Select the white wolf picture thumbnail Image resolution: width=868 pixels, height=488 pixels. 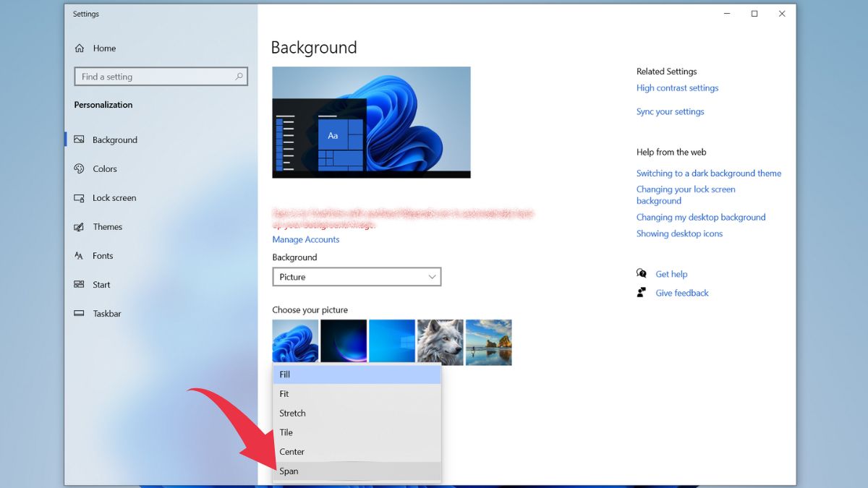click(x=440, y=342)
